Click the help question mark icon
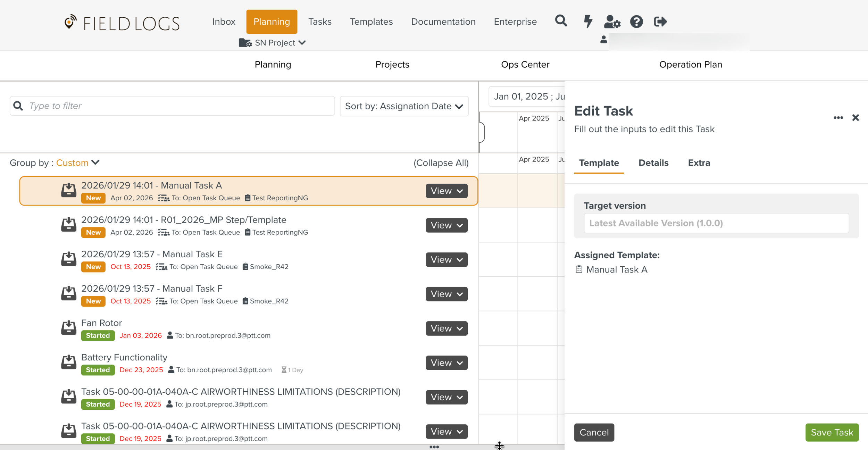The image size is (868, 450). pyautogui.click(x=636, y=22)
